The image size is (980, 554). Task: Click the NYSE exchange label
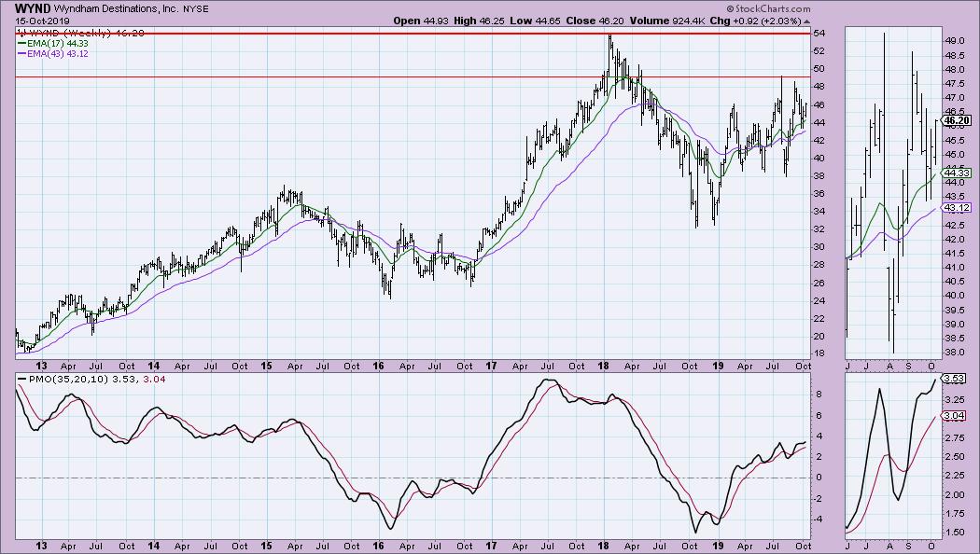[196, 9]
